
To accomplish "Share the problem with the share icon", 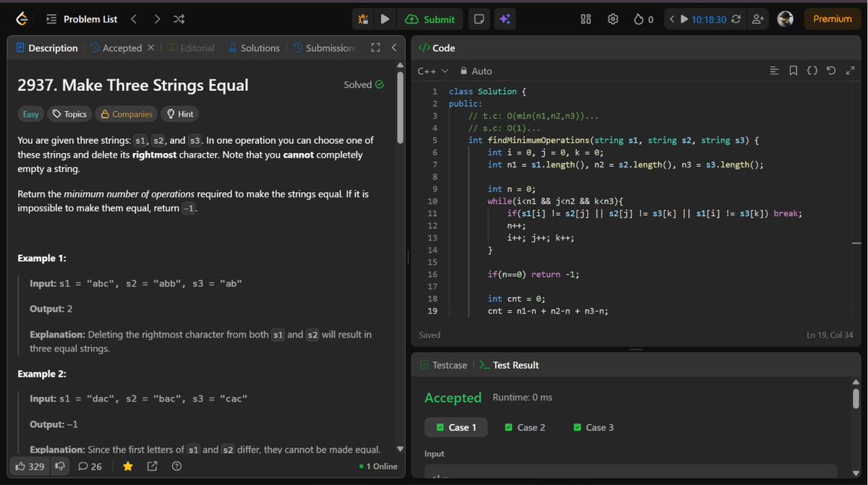I will tap(152, 466).
